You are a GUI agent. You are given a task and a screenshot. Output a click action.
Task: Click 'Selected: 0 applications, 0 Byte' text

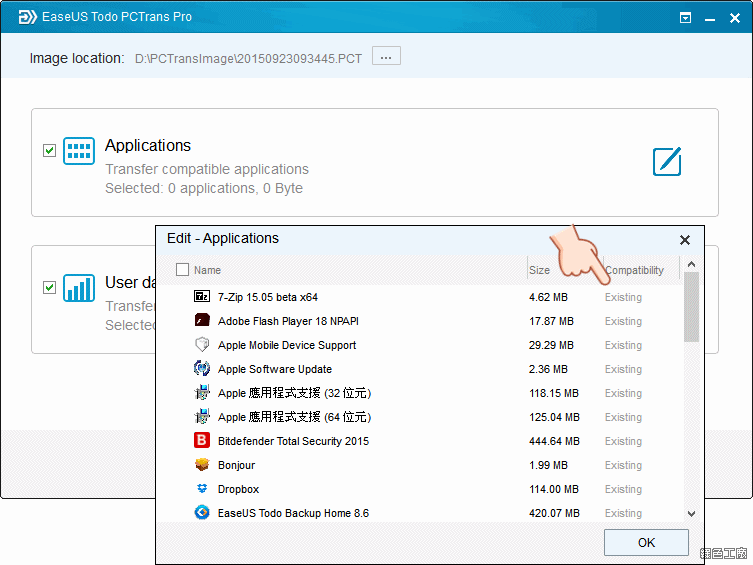tap(204, 188)
